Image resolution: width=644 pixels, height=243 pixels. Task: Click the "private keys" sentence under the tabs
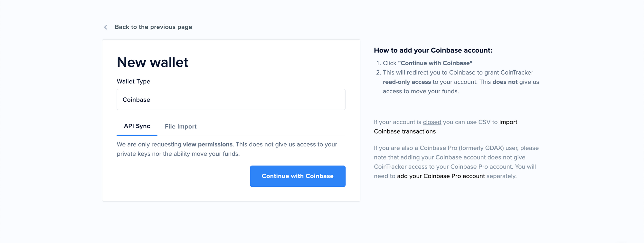tap(178, 154)
